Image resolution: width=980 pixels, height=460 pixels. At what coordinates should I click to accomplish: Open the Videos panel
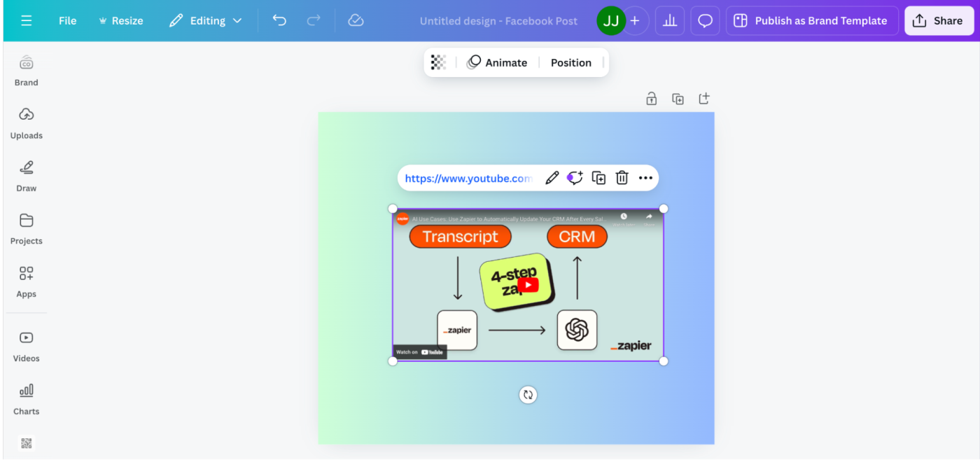click(x=27, y=347)
